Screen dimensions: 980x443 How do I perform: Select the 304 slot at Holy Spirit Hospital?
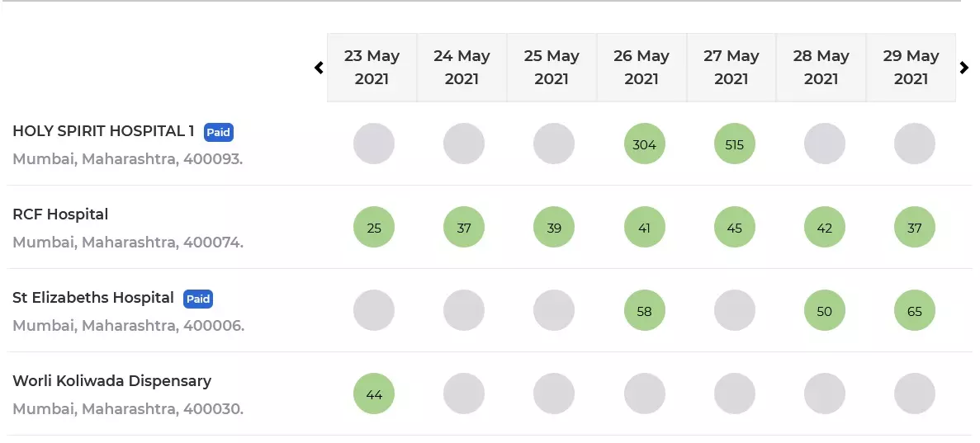[x=644, y=144]
